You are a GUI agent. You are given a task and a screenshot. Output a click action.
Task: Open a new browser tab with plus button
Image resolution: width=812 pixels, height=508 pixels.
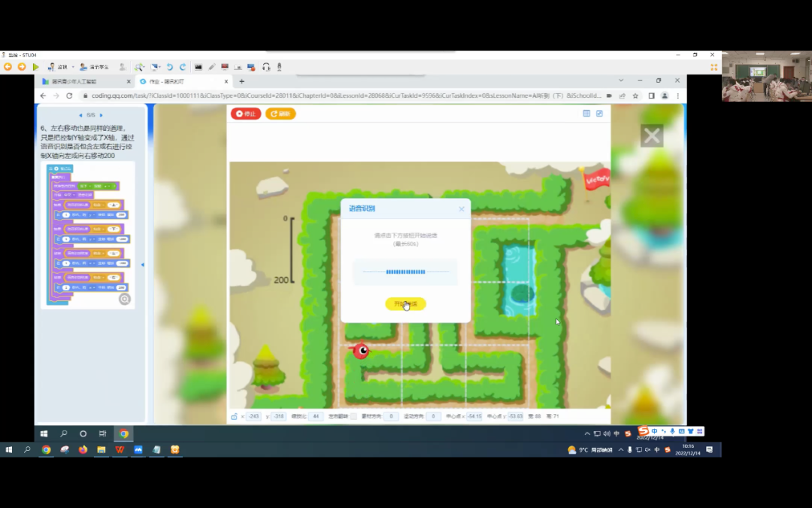[x=241, y=81]
